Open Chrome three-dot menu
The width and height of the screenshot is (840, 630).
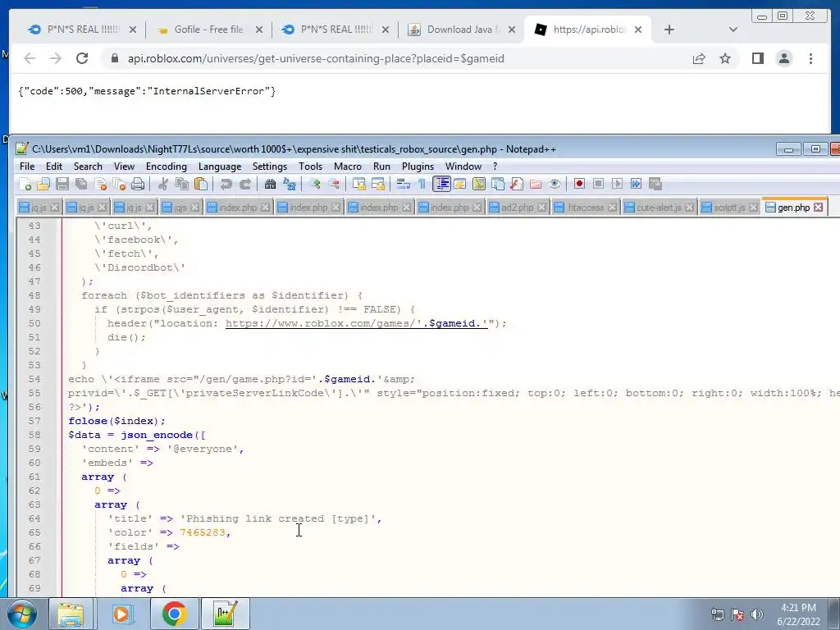pos(810,58)
